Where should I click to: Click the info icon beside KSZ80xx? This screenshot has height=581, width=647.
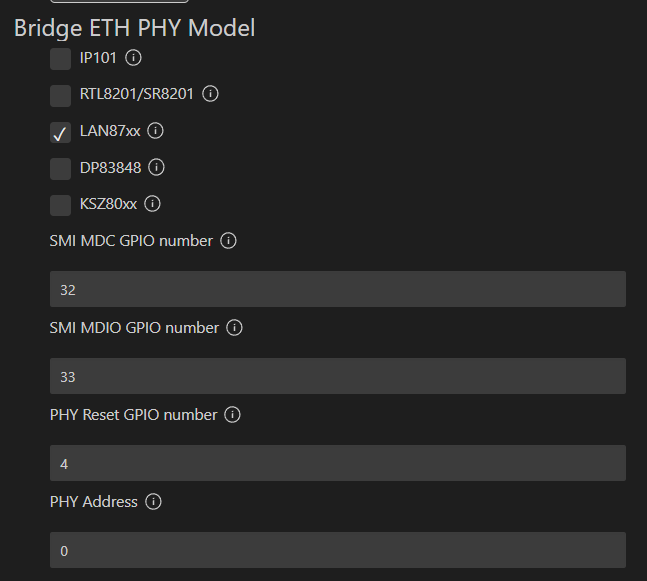(152, 203)
